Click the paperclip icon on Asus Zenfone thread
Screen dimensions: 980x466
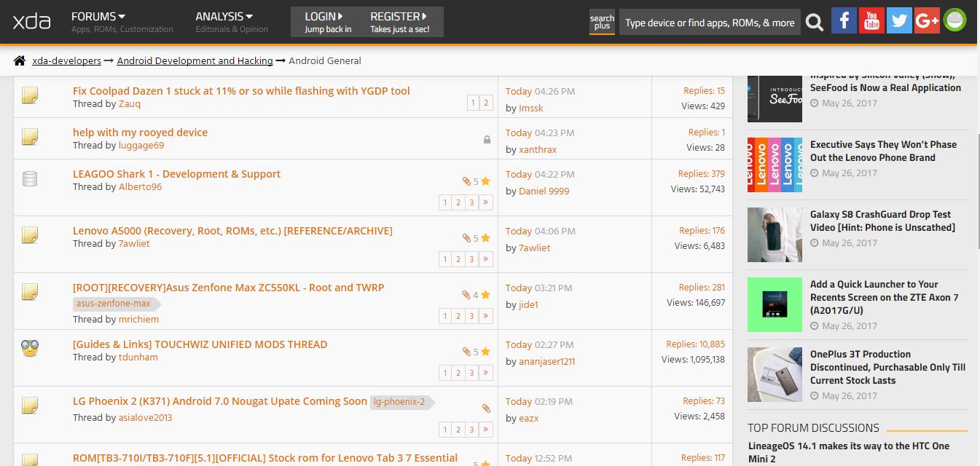click(x=466, y=295)
